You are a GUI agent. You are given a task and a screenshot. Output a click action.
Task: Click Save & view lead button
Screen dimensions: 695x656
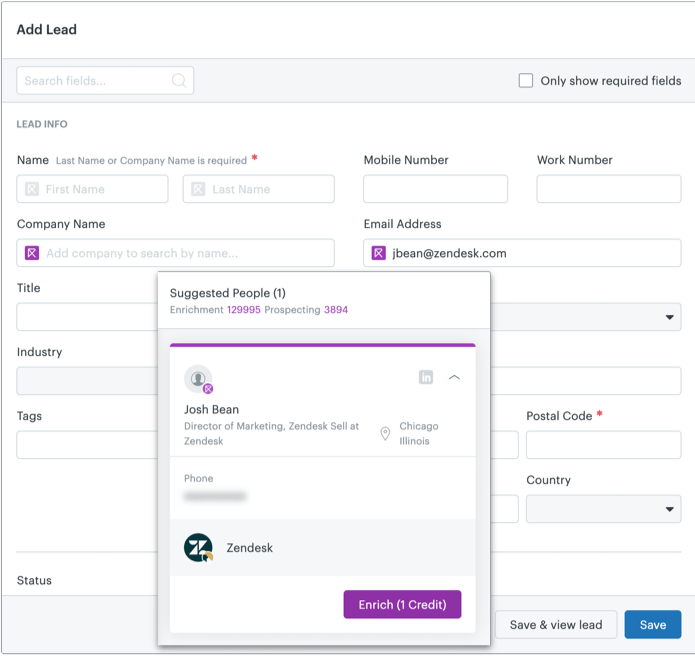coord(556,625)
